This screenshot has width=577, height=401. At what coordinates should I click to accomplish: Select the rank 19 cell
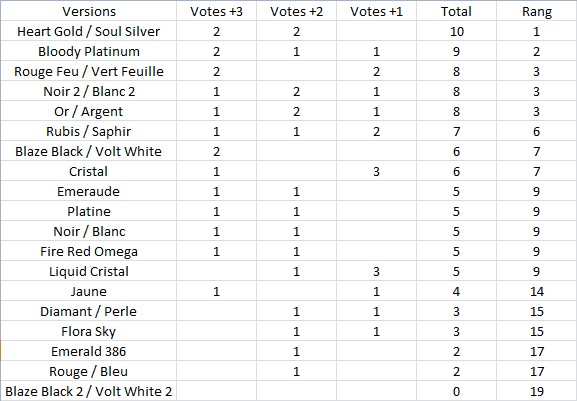(537, 391)
